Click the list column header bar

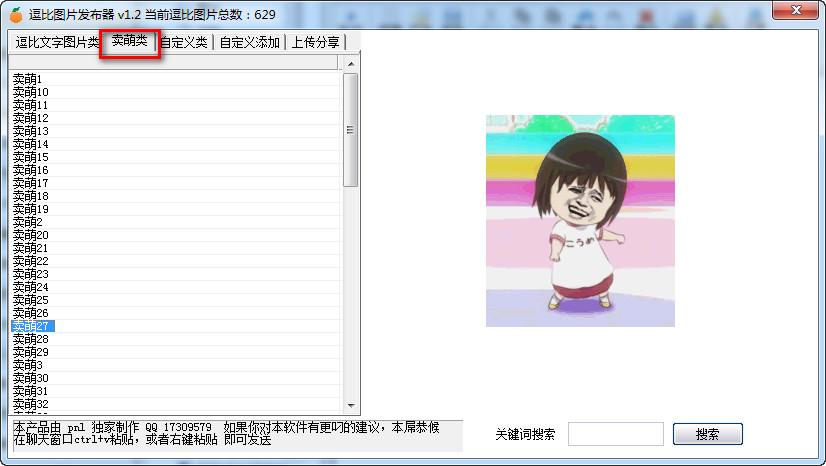(x=173, y=62)
